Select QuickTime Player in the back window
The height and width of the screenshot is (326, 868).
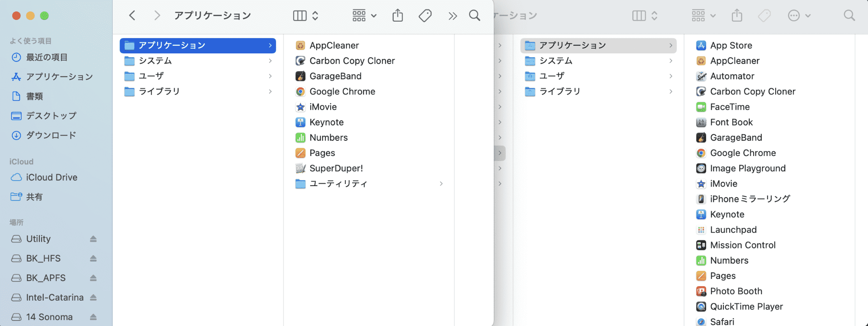click(x=739, y=306)
